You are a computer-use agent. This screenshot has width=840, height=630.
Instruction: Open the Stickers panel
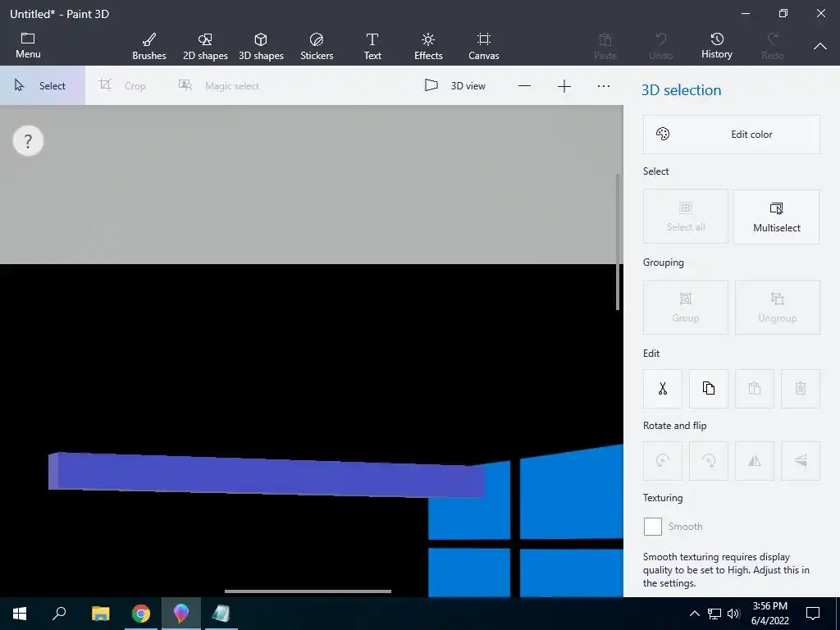click(317, 46)
